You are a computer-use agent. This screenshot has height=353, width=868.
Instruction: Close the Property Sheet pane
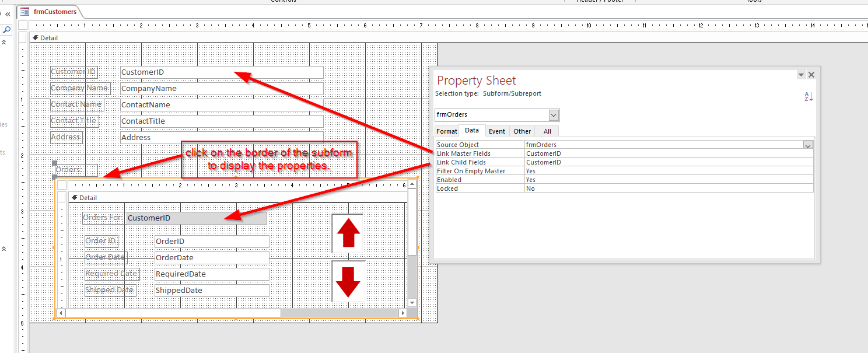811,75
